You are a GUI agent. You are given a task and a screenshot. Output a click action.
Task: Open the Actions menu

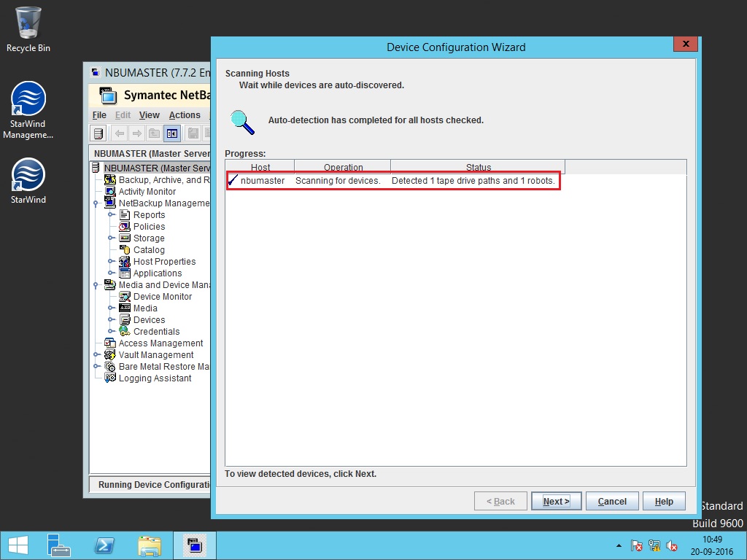pos(185,114)
